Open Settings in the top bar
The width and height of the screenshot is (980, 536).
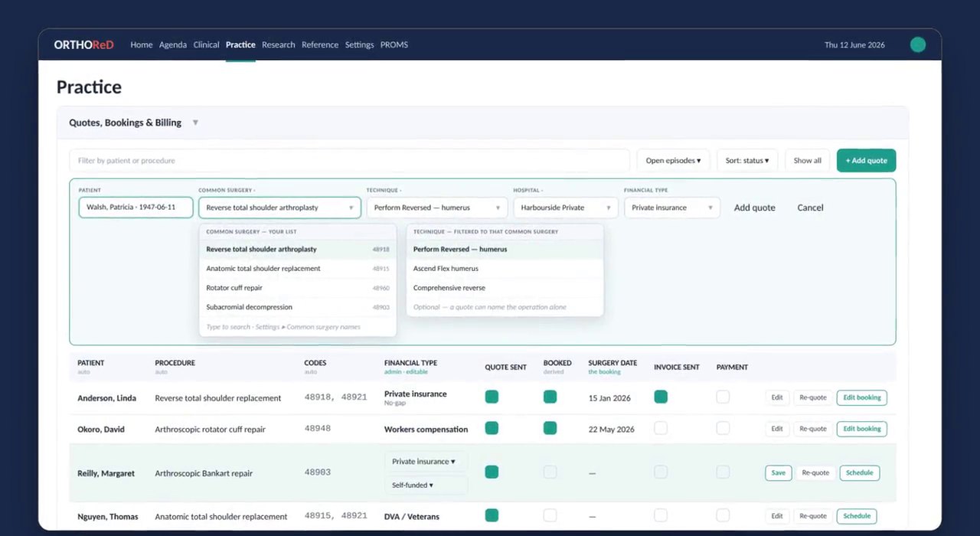pyautogui.click(x=359, y=44)
